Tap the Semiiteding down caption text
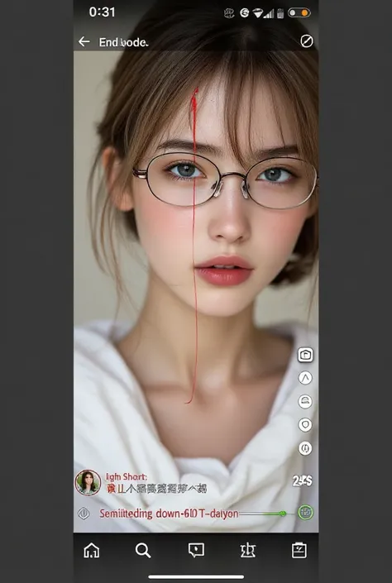The width and height of the screenshot is (392, 583). pyautogui.click(x=169, y=514)
